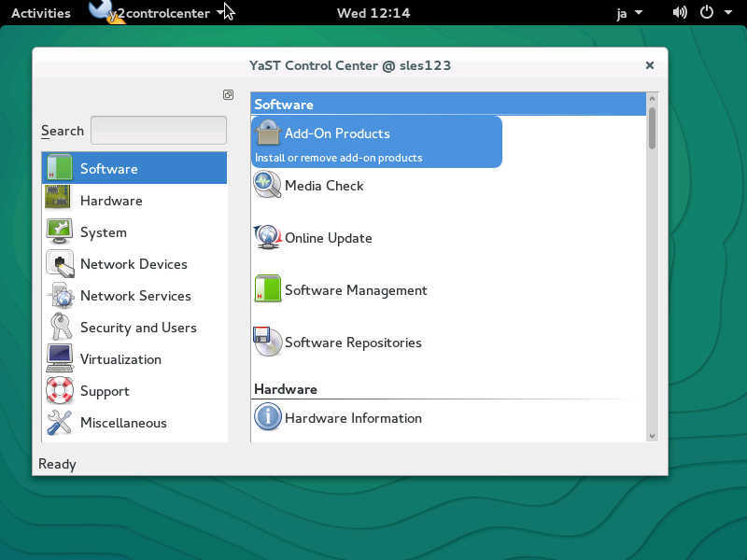Screen dimensions: 747x560
Task: Launch Hardware Information blue info icon
Action: coord(268,416)
